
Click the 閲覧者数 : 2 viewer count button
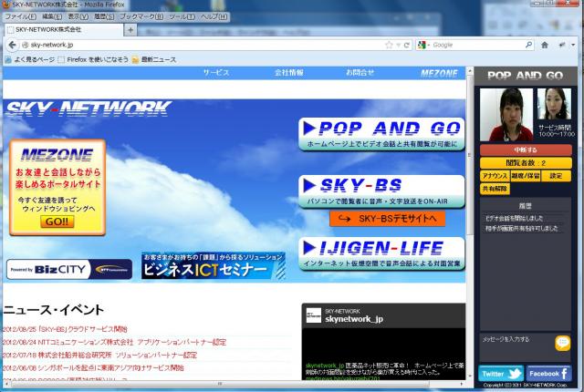tap(526, 163)
